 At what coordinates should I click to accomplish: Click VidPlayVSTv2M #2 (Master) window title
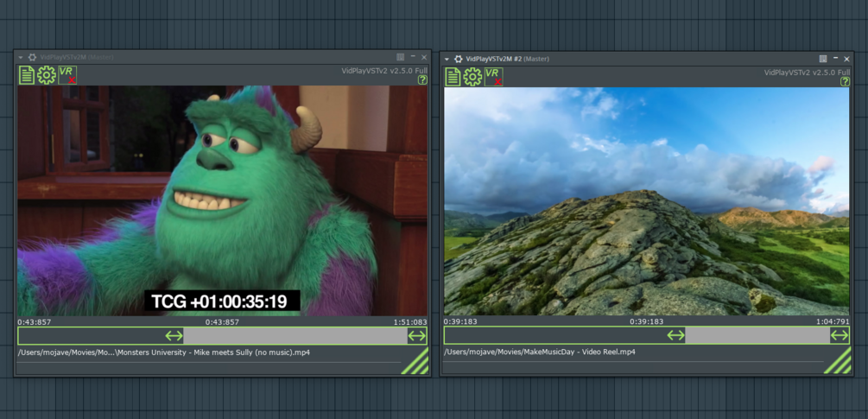coord(508,59)
